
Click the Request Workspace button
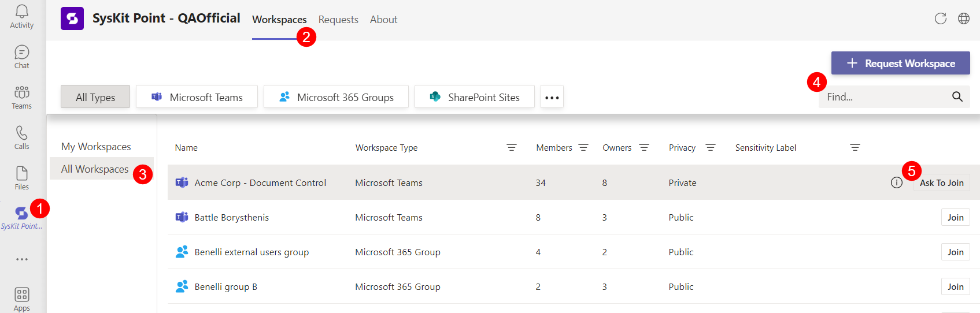pos(900,63)
